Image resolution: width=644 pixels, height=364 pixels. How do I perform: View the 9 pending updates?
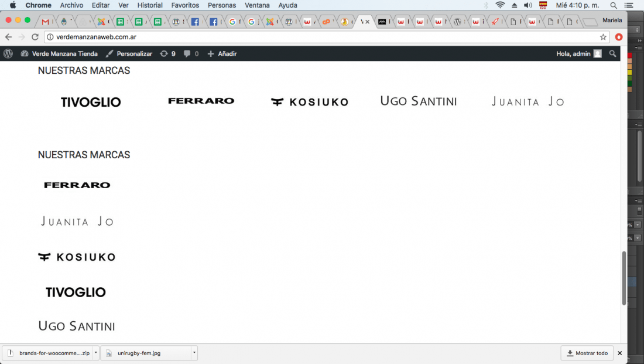(x=167, y=53)
